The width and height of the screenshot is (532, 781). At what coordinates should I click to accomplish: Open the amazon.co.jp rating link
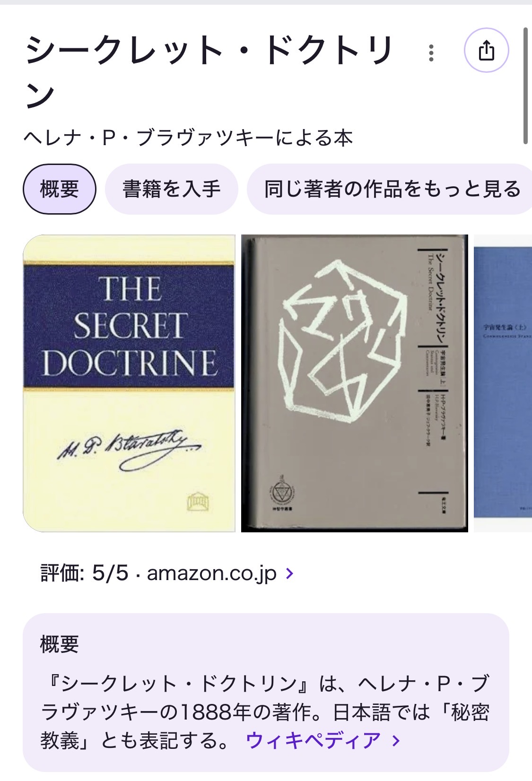point(212,573)
